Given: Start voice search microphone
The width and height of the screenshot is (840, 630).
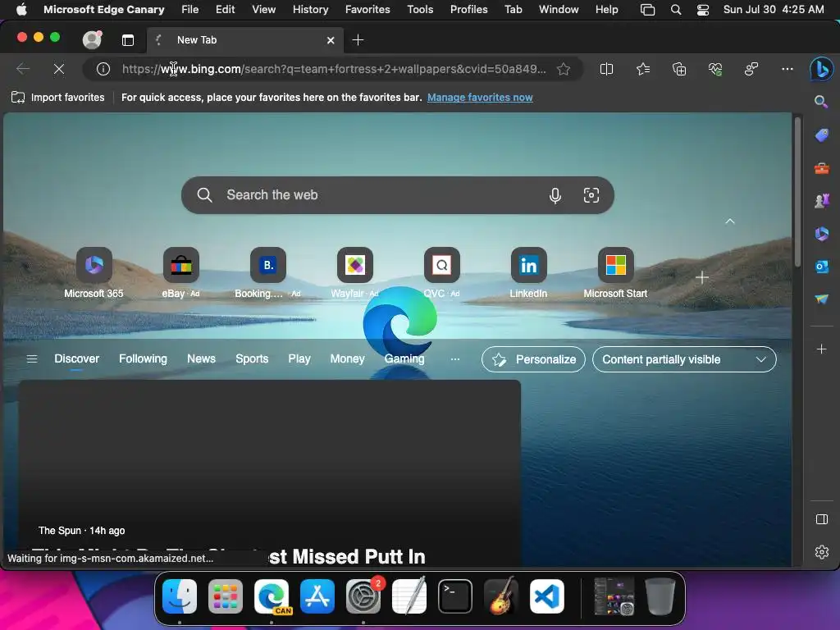Looking at the screenshot, I should point(555,195).
